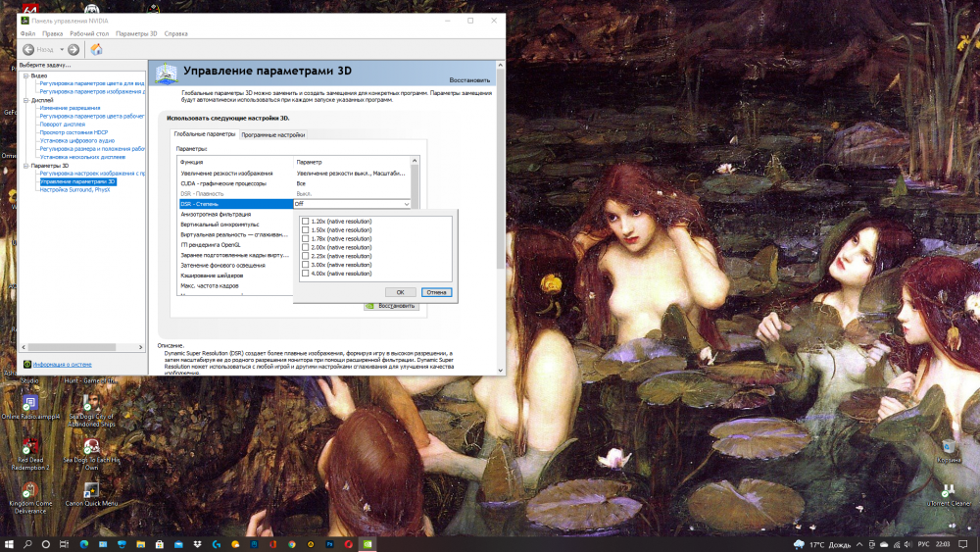Open the Правка menu
The image size is (980, 552).
52,33
